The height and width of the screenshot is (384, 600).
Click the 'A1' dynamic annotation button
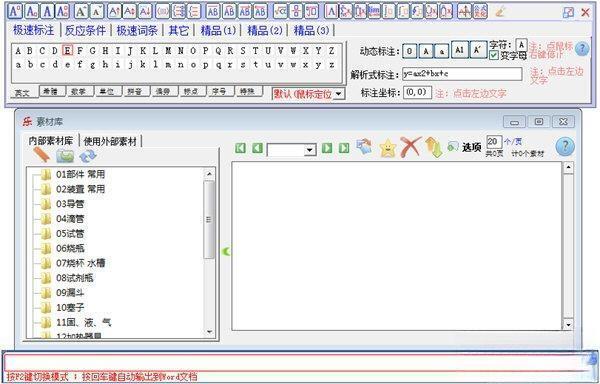point(460,50)
